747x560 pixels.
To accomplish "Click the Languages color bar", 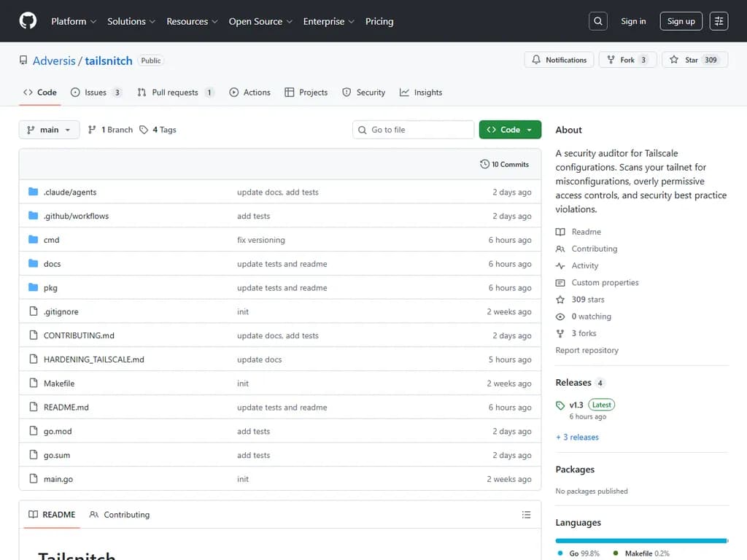I will pos(641,540).
